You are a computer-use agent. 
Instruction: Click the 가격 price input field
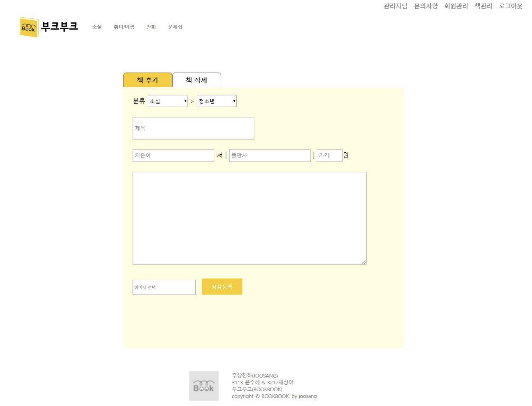(x=329, y=156)
